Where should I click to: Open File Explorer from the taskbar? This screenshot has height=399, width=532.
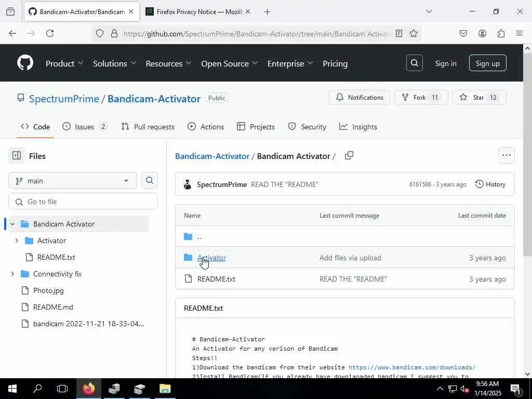(165, 389)
